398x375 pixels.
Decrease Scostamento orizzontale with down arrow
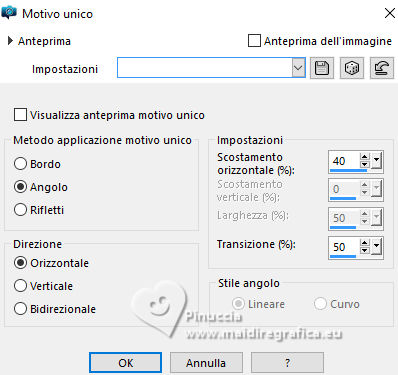coord(365,164)
